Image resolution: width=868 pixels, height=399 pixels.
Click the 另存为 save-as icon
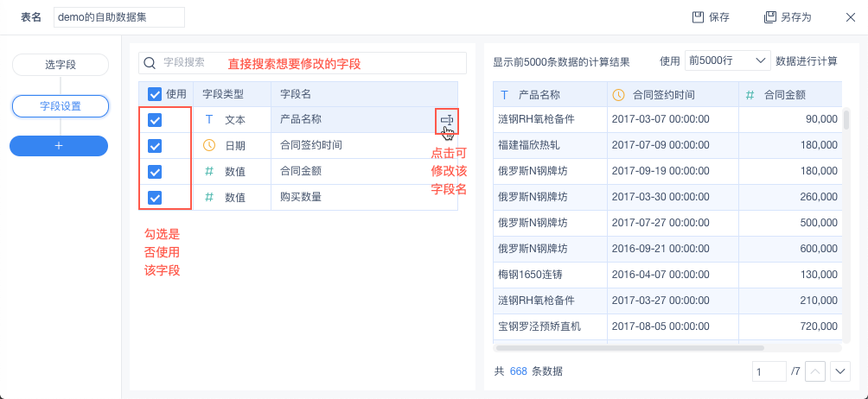769,17
